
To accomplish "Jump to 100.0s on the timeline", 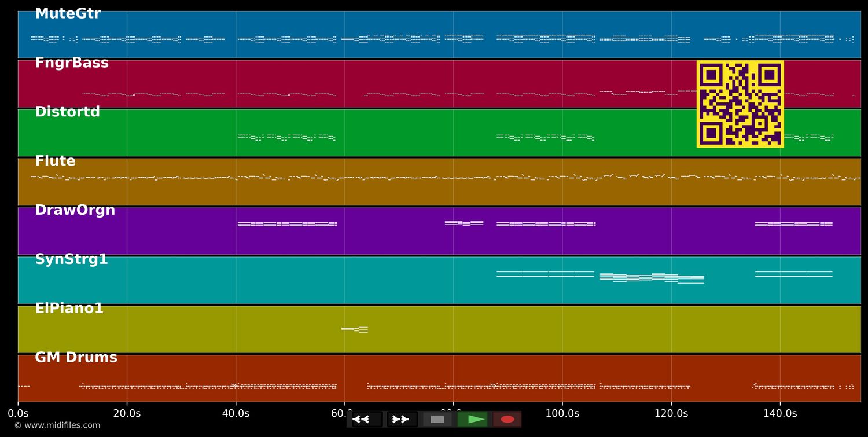I will coord(562,413).
